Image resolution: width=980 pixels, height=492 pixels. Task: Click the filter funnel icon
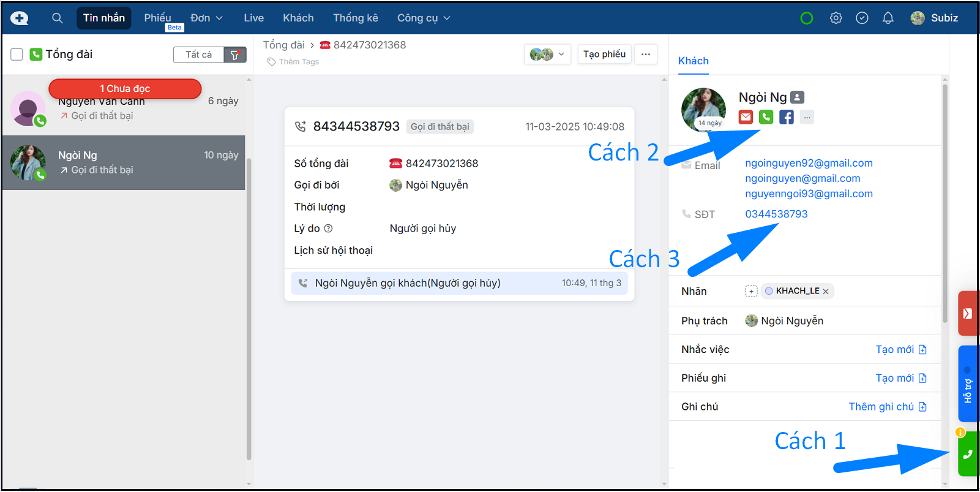234,55
